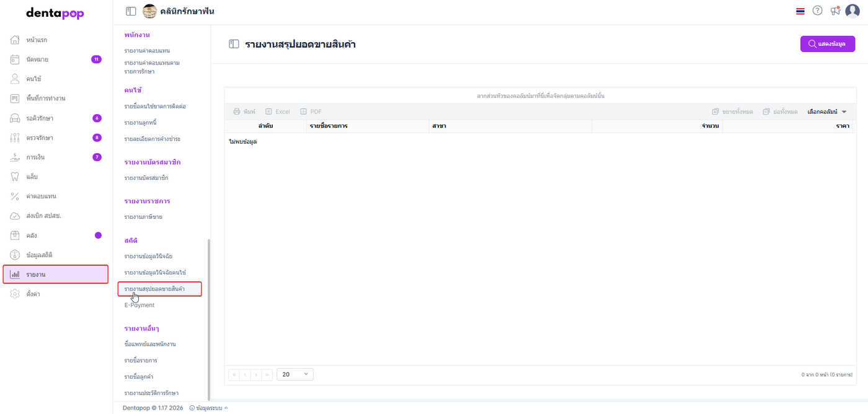The height and width of the screenshot is (414, 868).
Task: Click the นัดหมาย badge showing 11
Action: pos(96,59)
